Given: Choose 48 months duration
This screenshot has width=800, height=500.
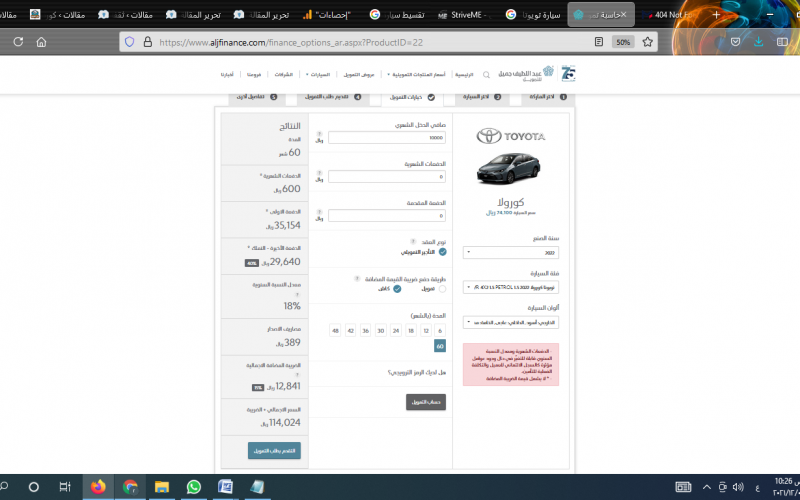Looking at the screenshot, I should point(335,331).
